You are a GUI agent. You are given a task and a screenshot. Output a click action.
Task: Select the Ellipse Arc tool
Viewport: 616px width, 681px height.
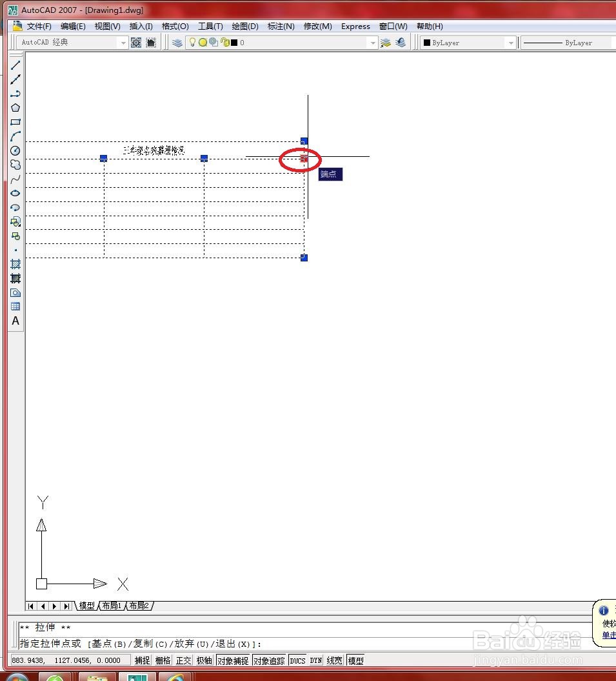point(15,208)
